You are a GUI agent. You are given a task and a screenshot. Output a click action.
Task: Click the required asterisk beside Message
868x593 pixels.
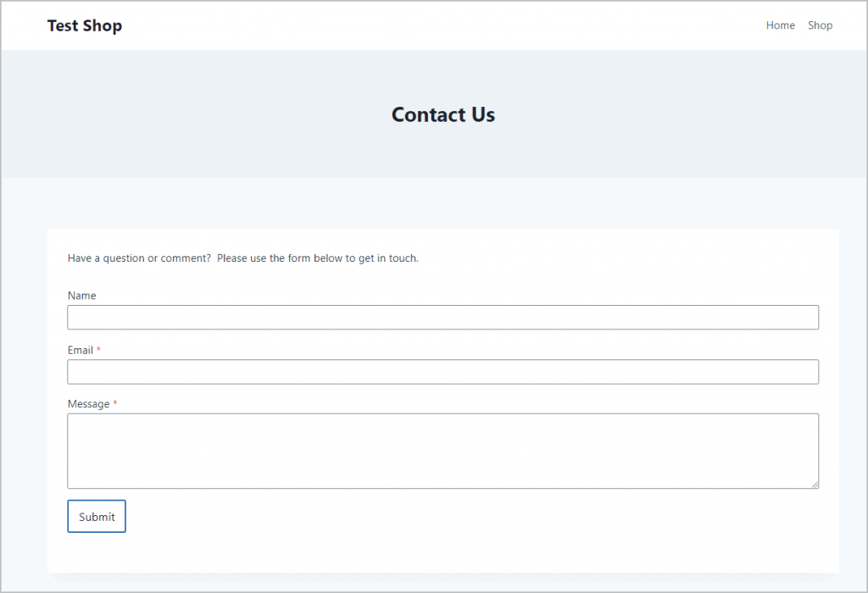[117, 403]
